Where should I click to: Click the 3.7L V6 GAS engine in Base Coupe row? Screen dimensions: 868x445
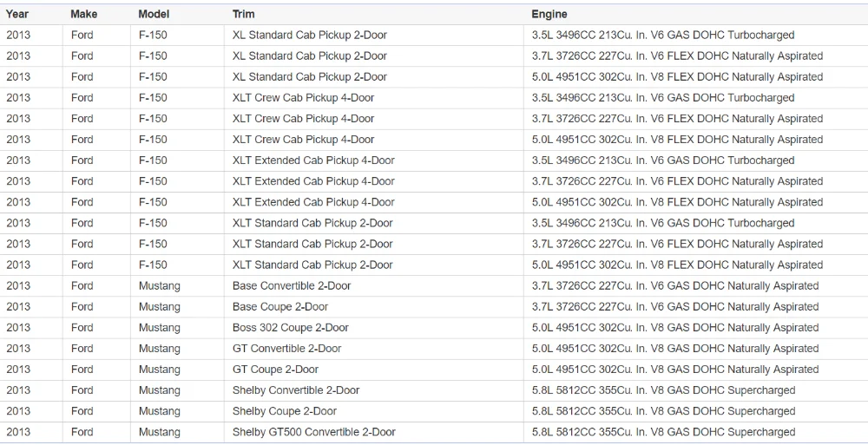[x=674, y=307]
